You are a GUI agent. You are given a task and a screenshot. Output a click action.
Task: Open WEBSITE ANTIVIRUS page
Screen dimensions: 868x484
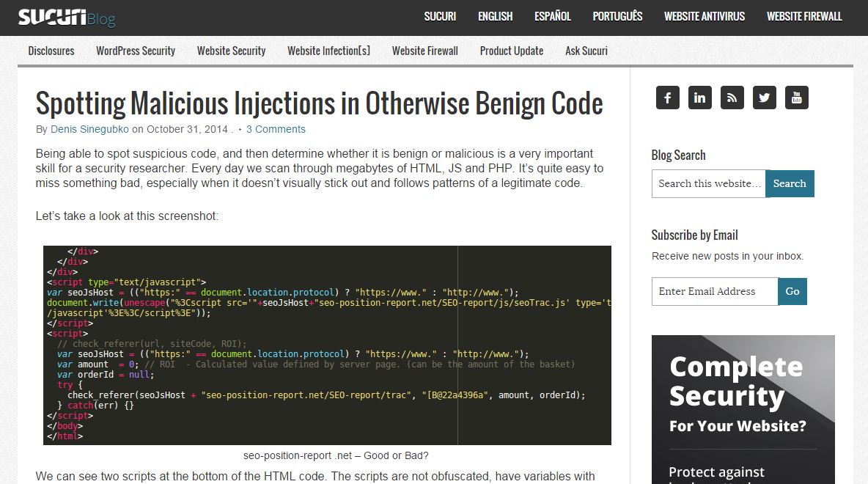click(704, 17)
